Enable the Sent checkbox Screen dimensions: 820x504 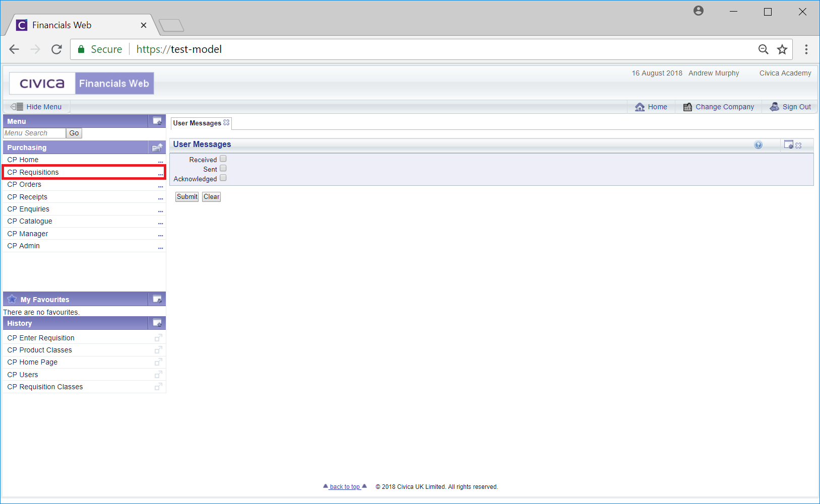223,169
